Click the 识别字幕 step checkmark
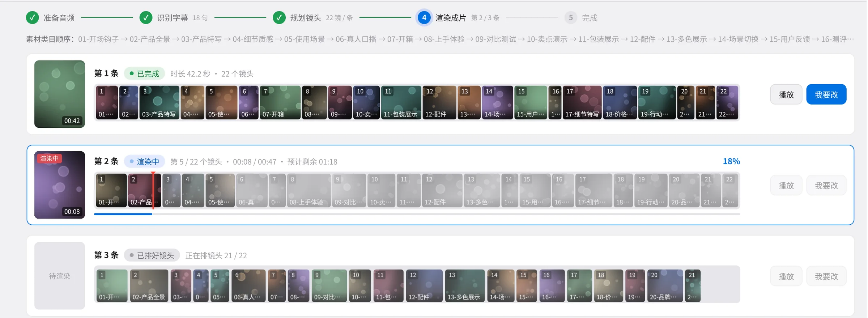 [146, 17]
